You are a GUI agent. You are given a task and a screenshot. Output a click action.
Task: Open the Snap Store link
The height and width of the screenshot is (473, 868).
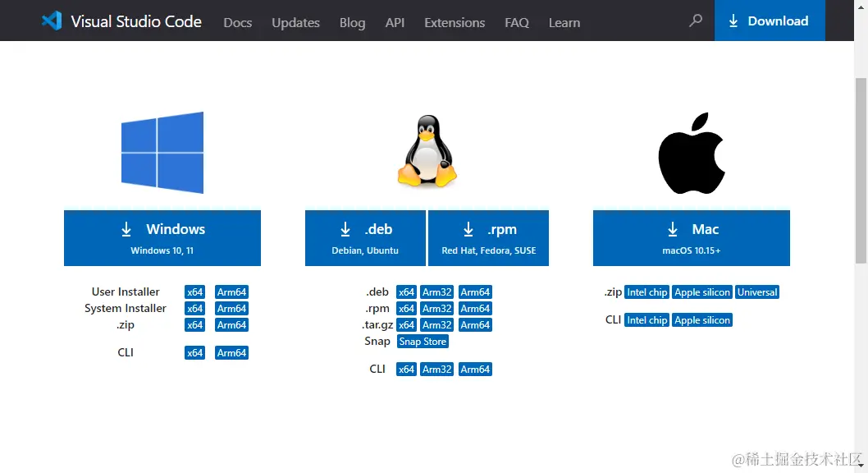coord(423,342)
